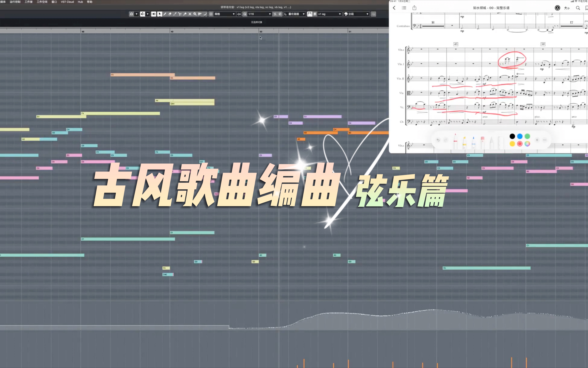Click the share icon in score viewer
The image size is (588, 368).
414,8
